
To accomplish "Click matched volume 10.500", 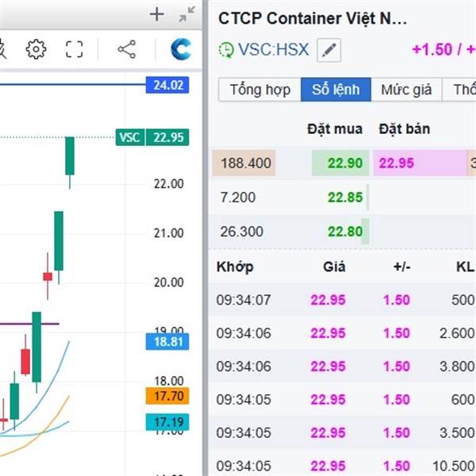I will [453, 466].
